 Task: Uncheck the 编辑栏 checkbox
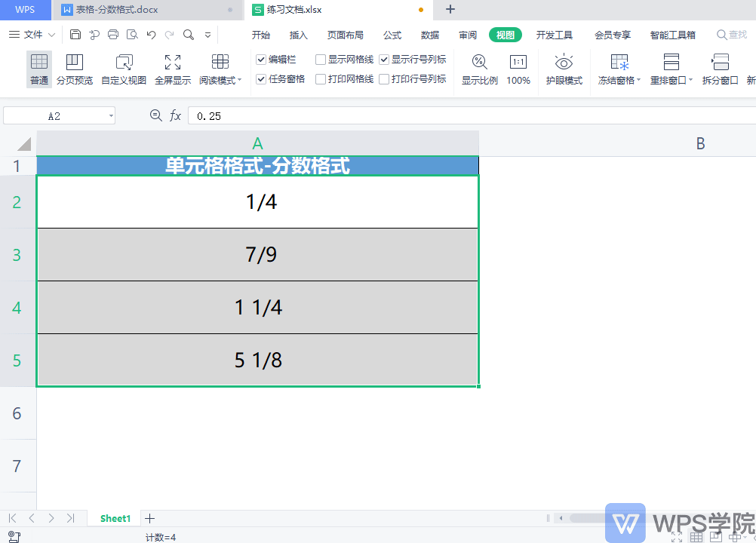point(261,60)
